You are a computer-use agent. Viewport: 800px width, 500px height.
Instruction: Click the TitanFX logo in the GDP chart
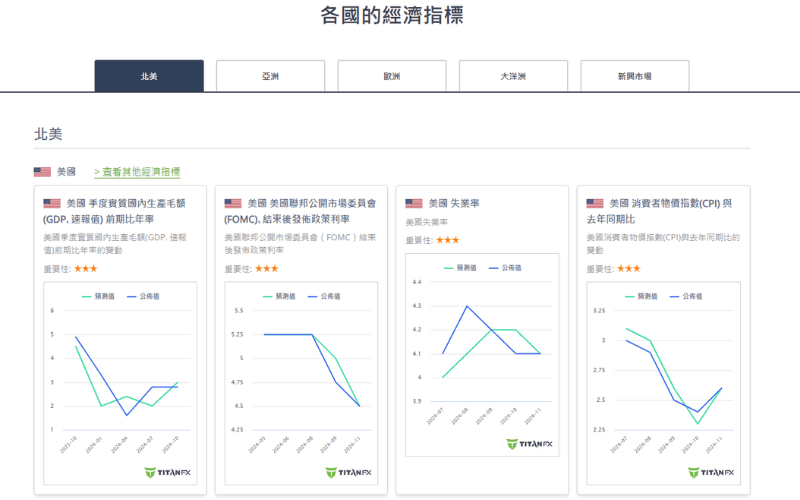(168, 473)
